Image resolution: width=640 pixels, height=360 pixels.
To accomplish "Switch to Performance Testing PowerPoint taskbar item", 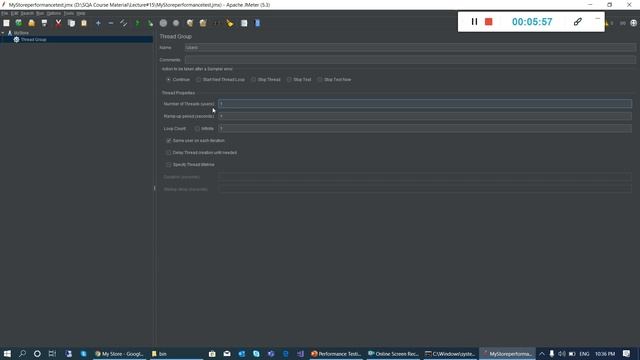I will click(336, 353).
